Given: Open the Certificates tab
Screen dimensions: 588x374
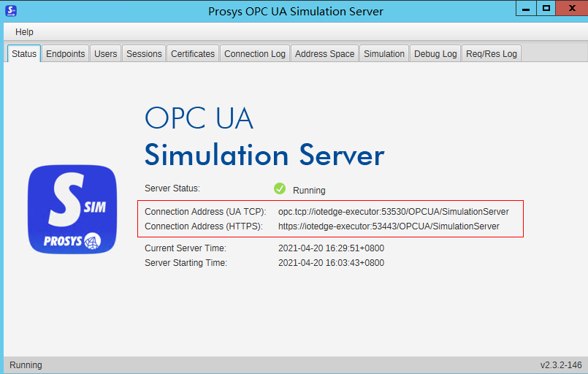Looking at the screenshot, I should click(193, 53).
